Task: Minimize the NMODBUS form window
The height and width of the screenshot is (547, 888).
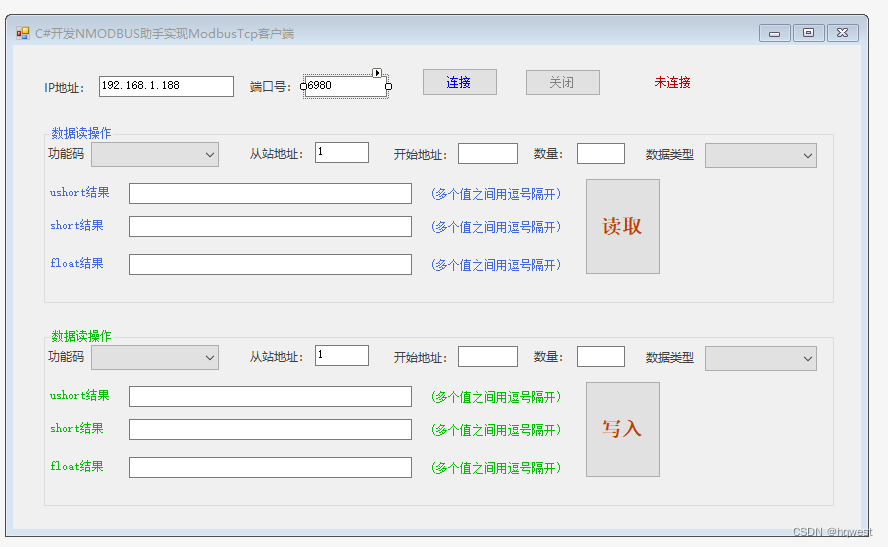Action: click(775, 33)
